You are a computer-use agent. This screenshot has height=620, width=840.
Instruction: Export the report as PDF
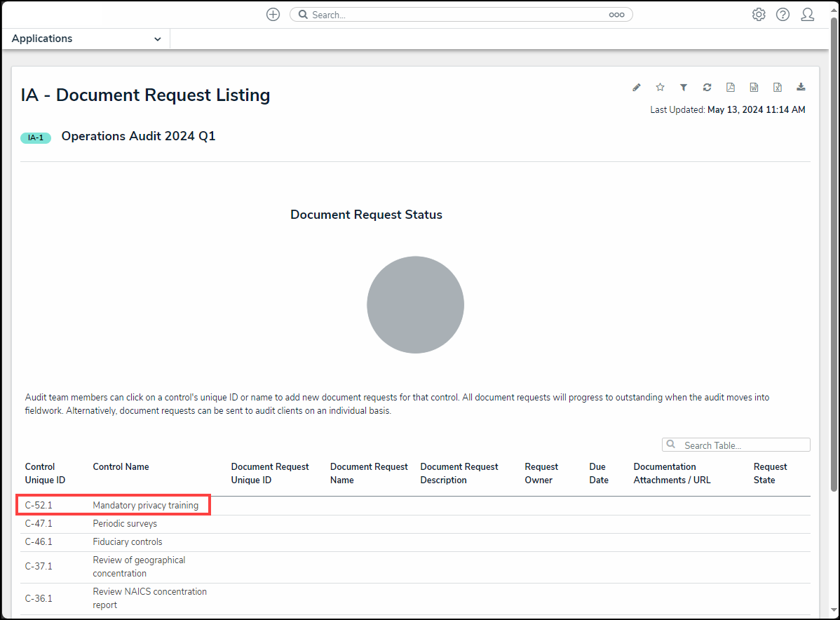[x=731, y=88]
